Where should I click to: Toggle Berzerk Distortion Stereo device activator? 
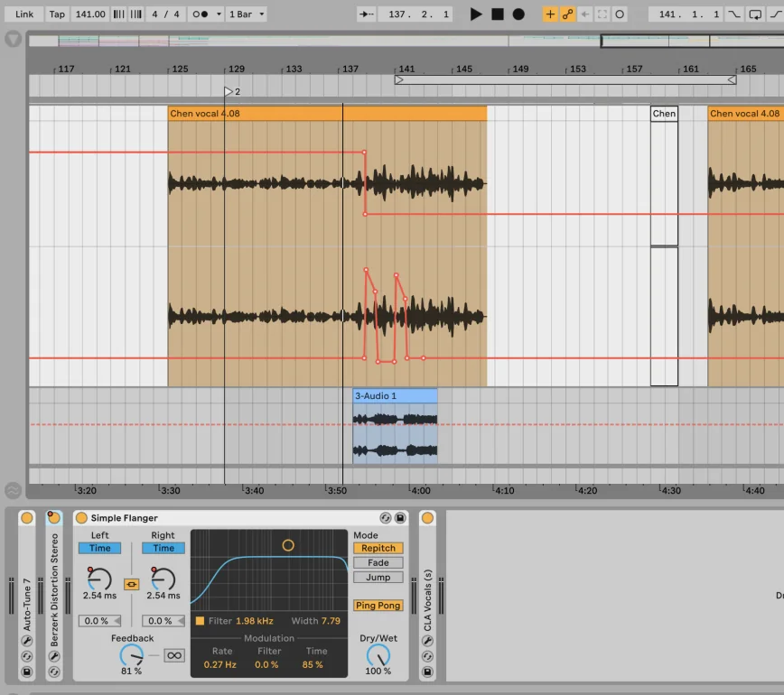point(54,518)
